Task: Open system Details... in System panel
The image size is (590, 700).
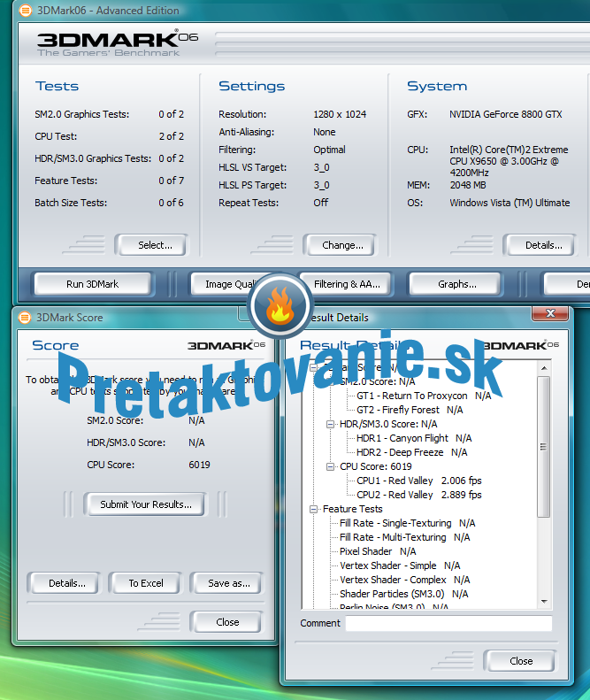Action: 540,245
